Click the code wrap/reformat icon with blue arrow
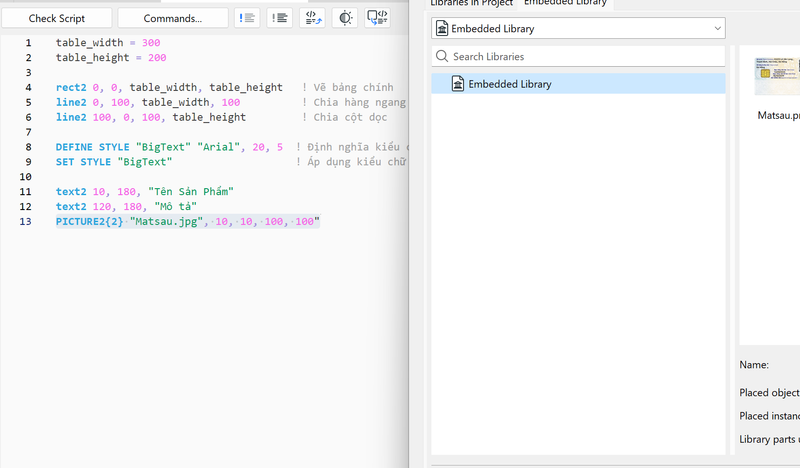Image resolution: width=800 pixels, height=468 pixels. [x=312, y=18]
